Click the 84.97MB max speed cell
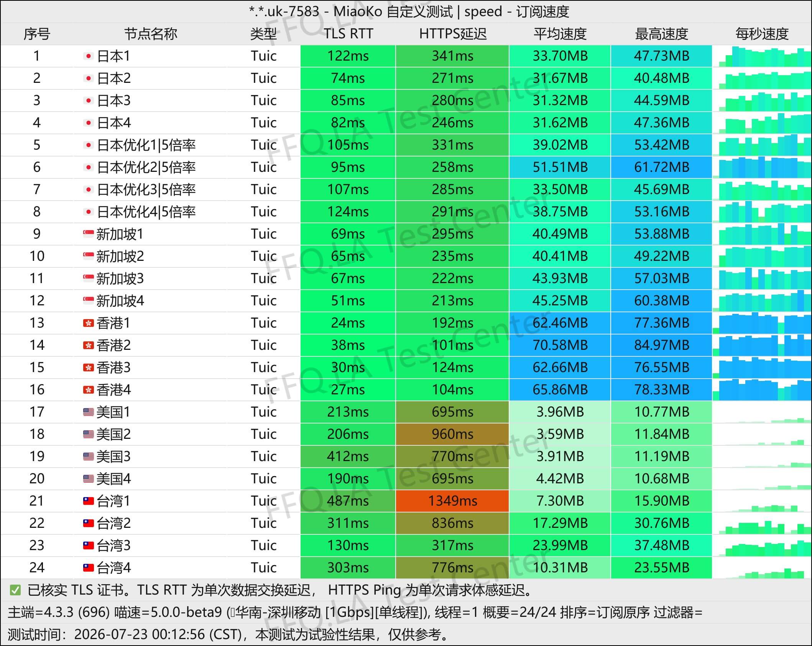 coord(661,345)
